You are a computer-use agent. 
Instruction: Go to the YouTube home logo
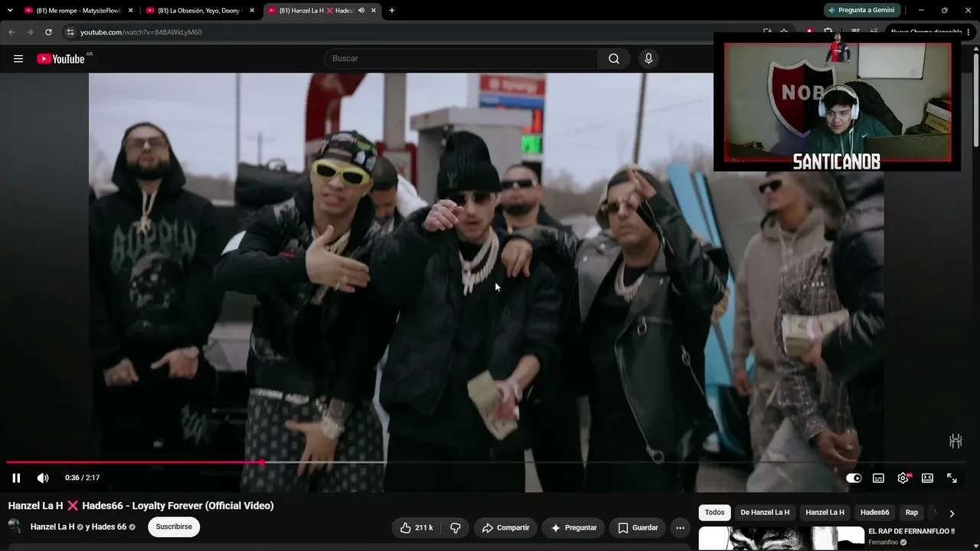point(60,59)
